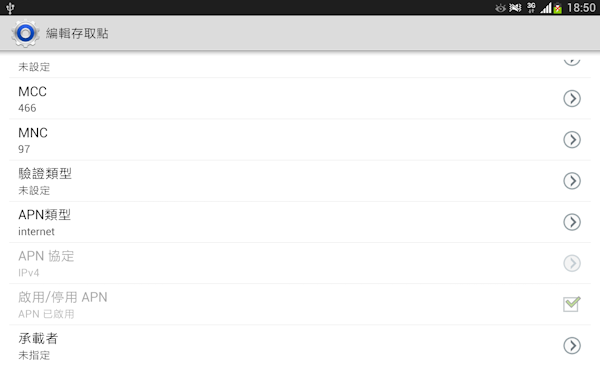
Task: Tap the USB icon in status bar
Action: coord(10,8)
